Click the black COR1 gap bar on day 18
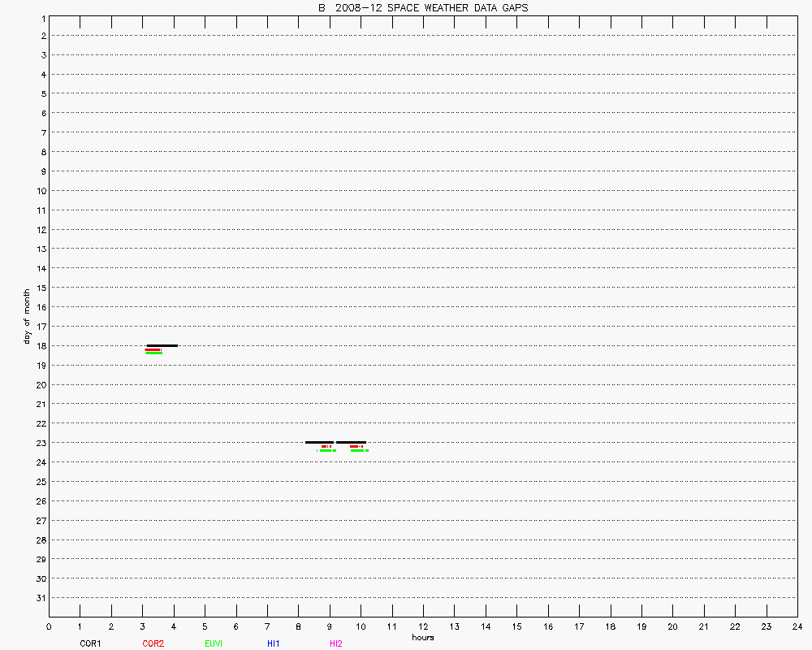 pyautogui.click(x=162, y=345)
